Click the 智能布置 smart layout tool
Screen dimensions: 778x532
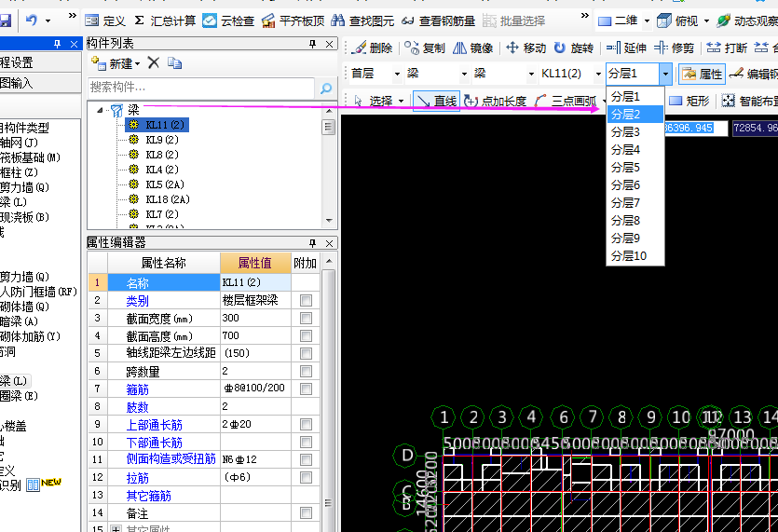749,101
